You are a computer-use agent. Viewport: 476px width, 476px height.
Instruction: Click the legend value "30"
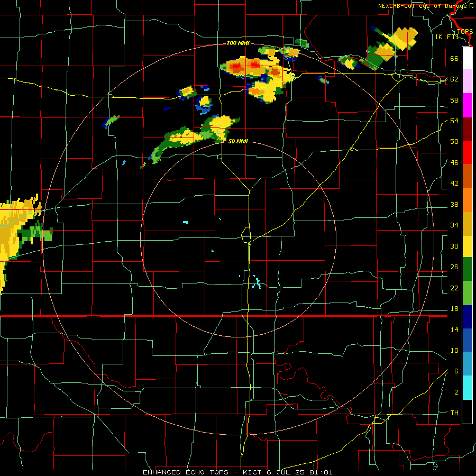[x=454, y=246]
